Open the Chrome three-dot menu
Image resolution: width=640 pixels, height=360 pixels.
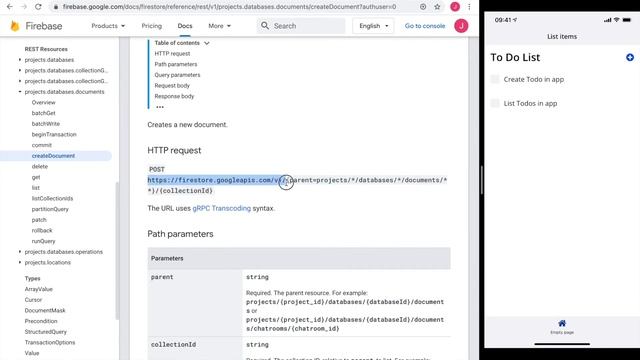469,7
